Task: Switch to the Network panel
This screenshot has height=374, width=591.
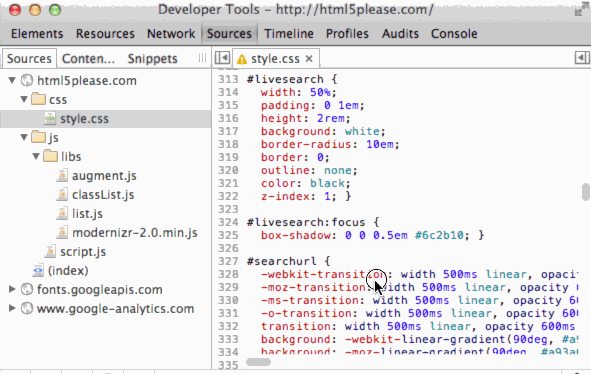Action: [171, 34]
